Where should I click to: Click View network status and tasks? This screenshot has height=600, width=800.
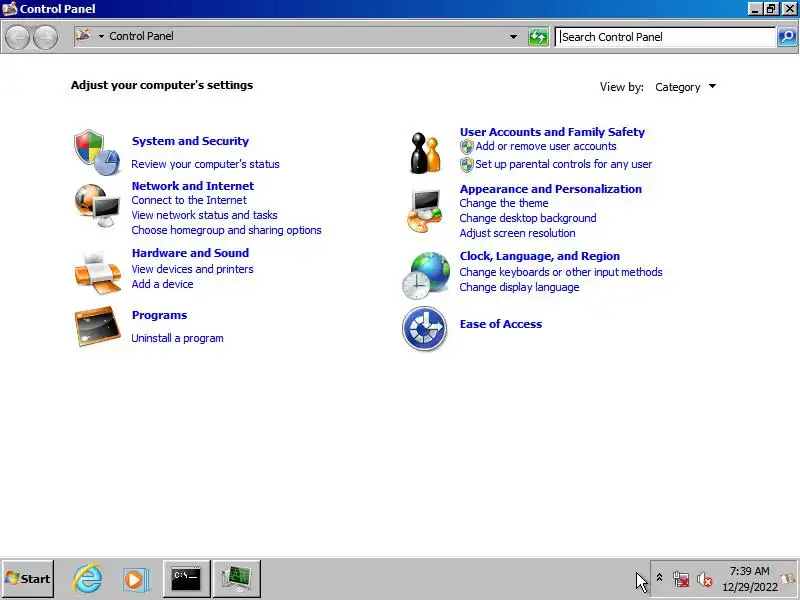click(x=205, y=215)
